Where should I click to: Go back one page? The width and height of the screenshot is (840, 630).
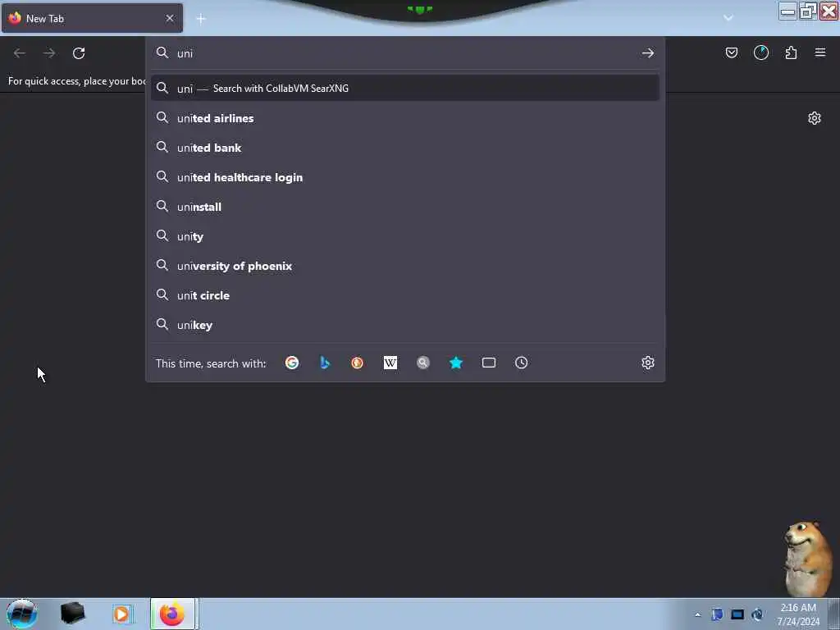coord(20,53)
